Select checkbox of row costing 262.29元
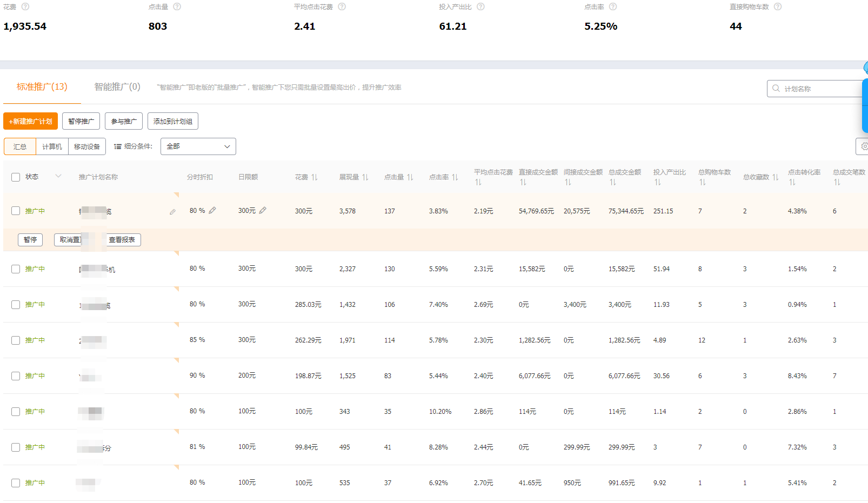Viewport: 868px width, 503px height. point(16,340)
